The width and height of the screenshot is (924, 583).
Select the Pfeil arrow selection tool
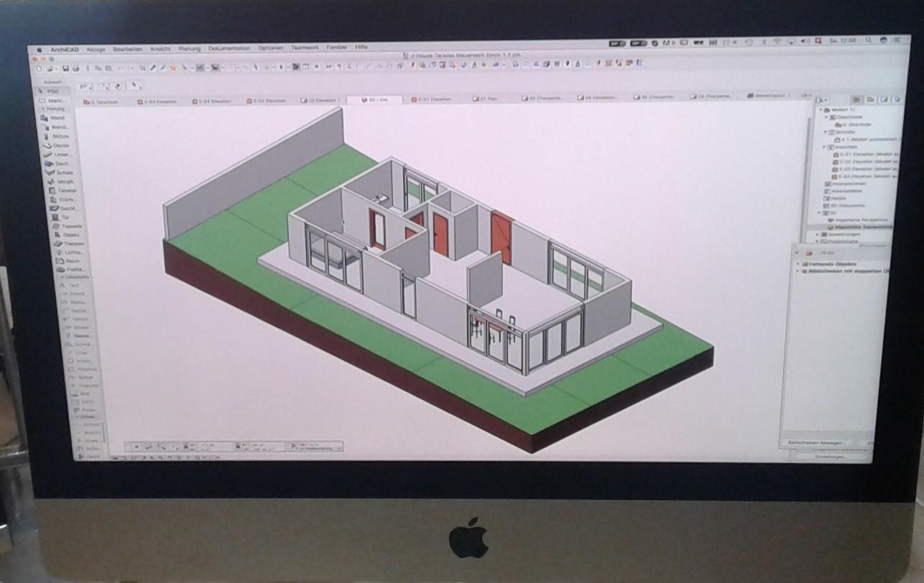tap(52, 92)
